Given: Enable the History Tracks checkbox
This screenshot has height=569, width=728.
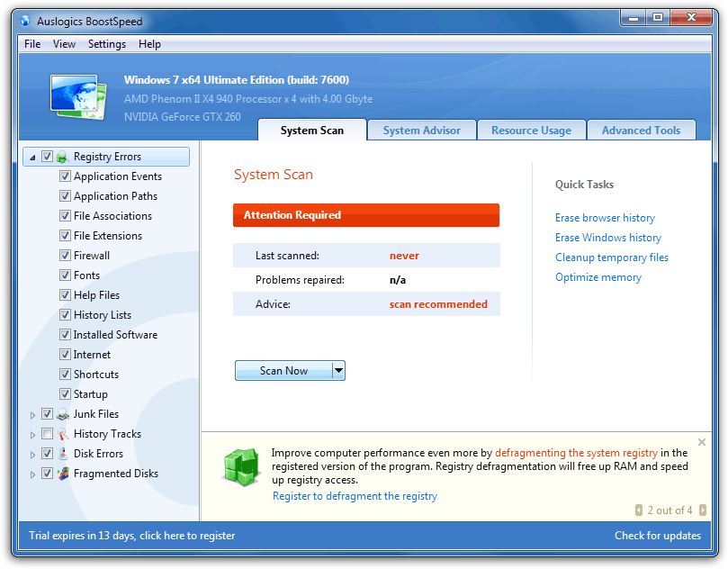Looking at the screenshot, I should point(47,434).
